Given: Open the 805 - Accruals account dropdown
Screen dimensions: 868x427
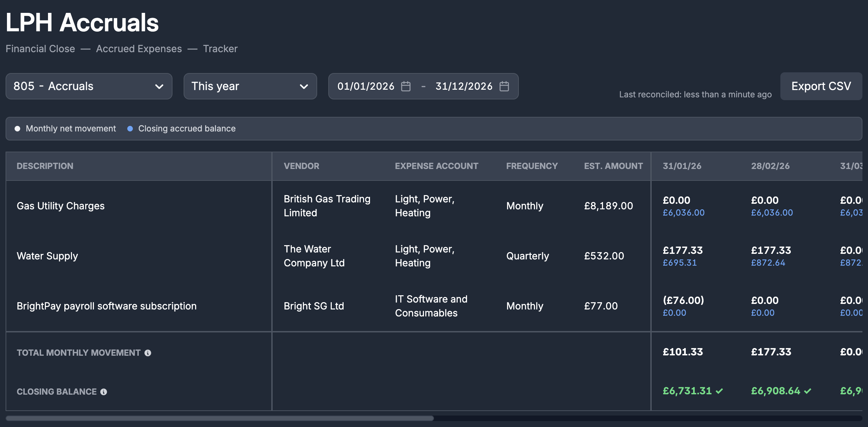Looking at the screenshot, I should tap(89, 86).
